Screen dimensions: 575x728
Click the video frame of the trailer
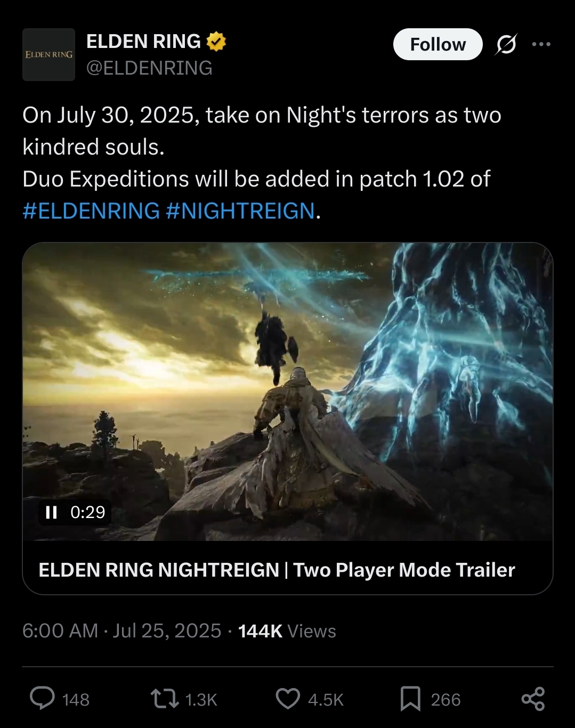[288, 392]
